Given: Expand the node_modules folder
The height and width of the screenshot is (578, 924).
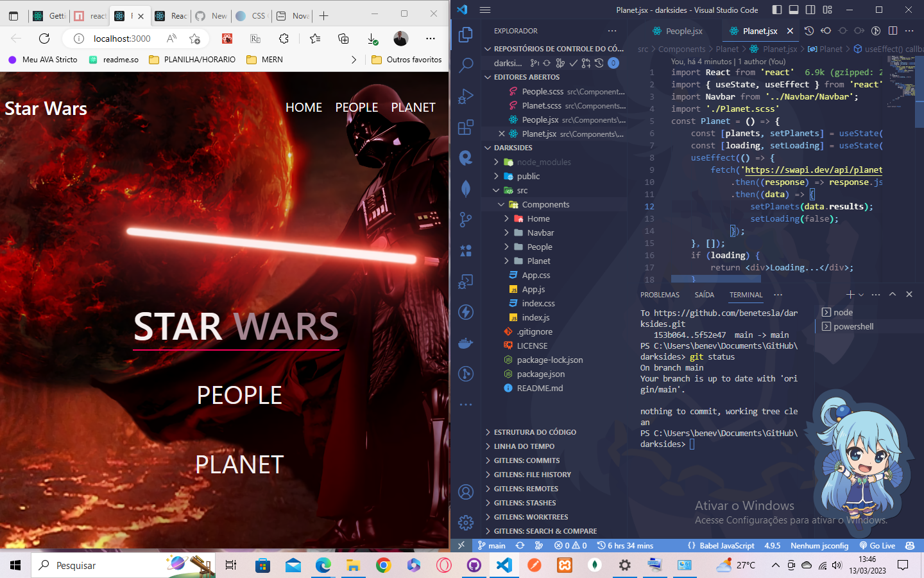Looking at the screenshot, I should (554, 162).
